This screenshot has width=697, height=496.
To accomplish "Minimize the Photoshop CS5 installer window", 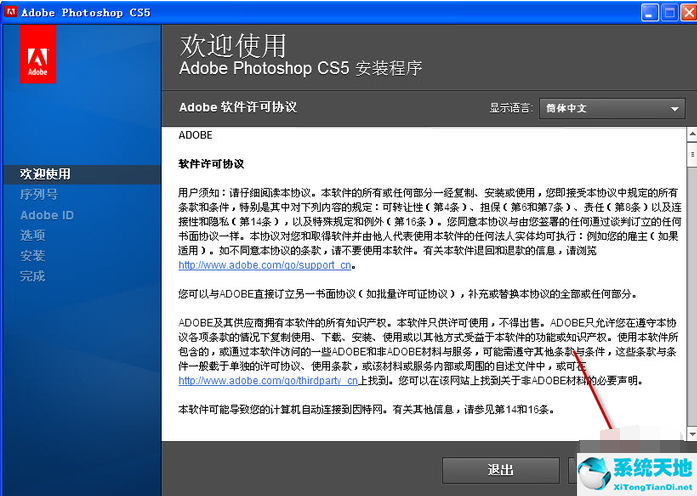I will 649,12.
